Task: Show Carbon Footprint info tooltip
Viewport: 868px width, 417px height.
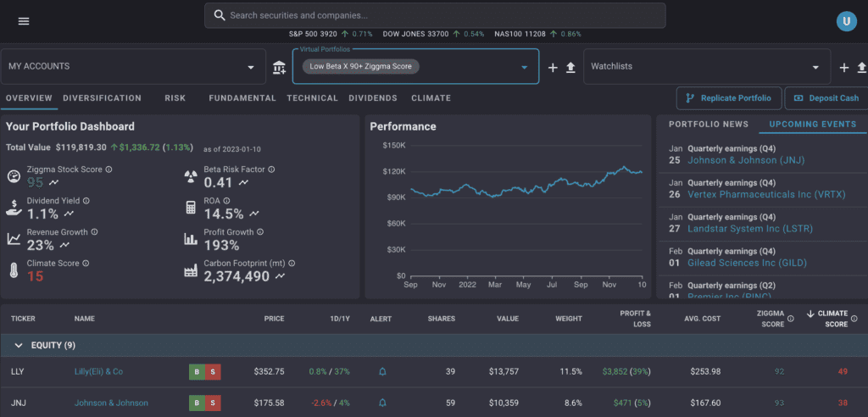Action: (x=292, y=264)
